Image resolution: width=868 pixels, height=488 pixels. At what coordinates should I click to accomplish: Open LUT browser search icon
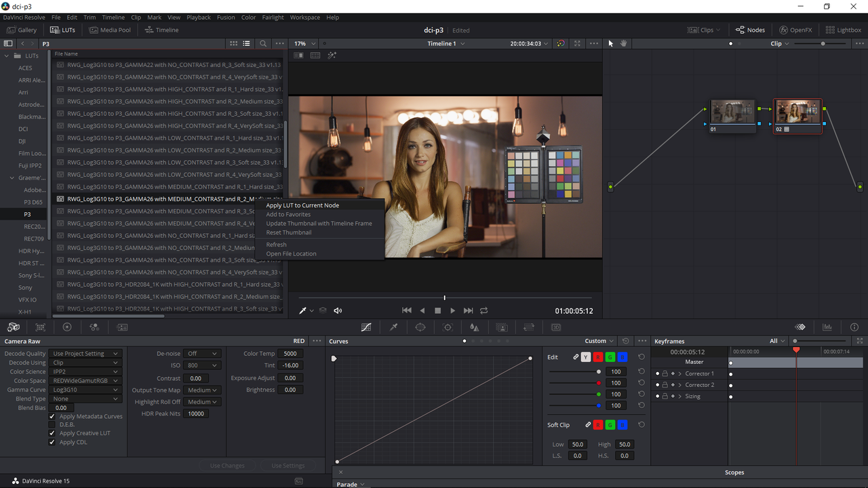pos(263,43)
